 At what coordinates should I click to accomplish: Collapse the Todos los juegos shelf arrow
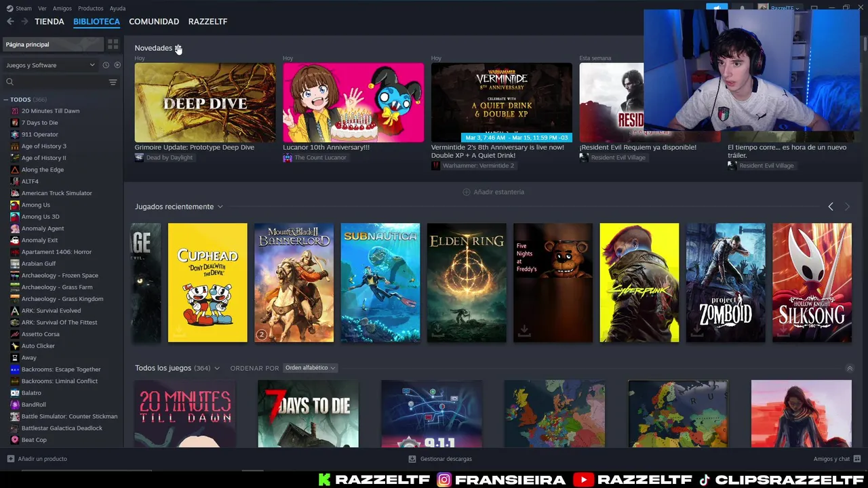click(x=850, y=368)
